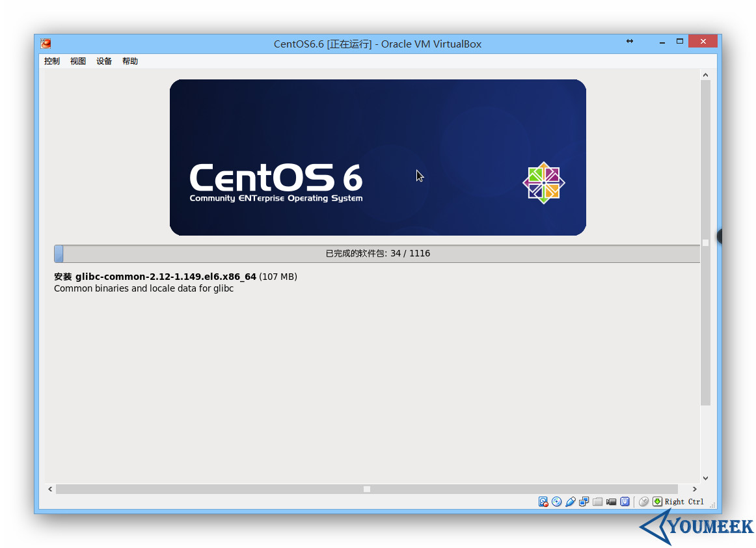The height and width of the screenshot is (548, 756).
Task: Click the optical drives disc icon in status bar
Action: coord(557,501)
